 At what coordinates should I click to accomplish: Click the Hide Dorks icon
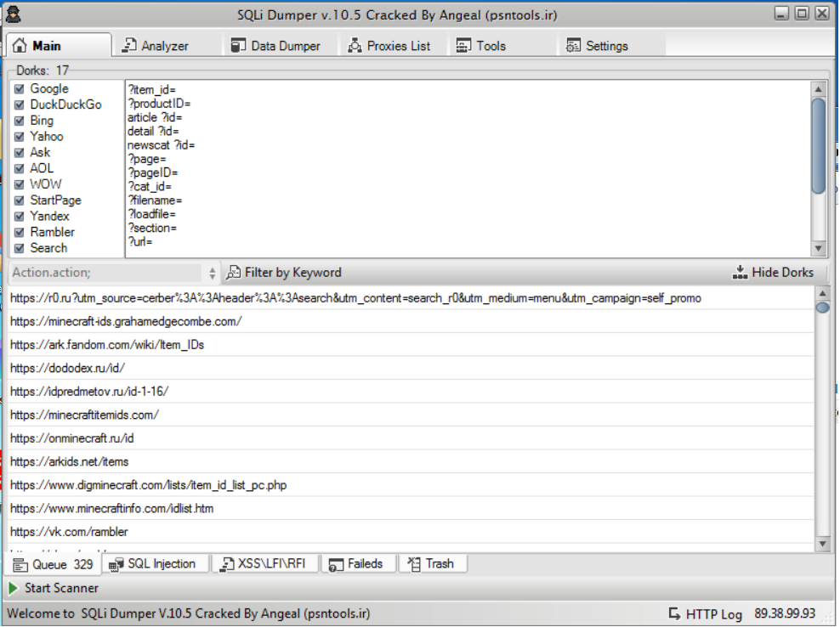click(739, 273)
